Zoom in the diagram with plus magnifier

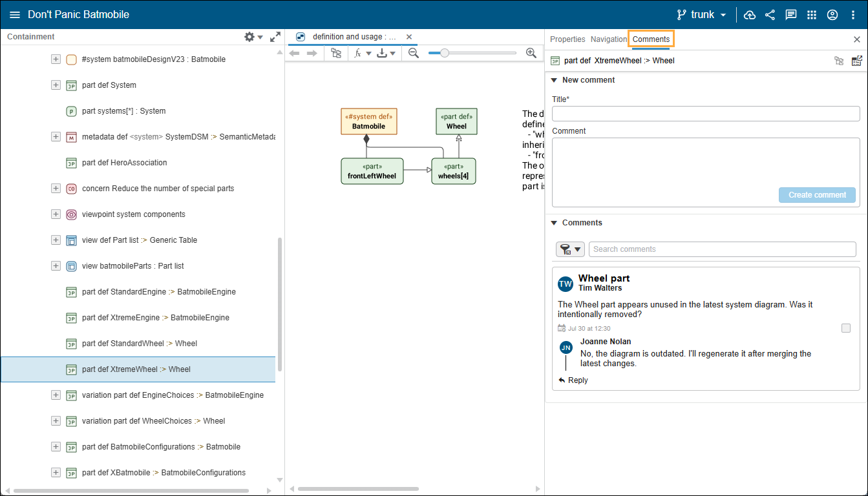coord(531,53)
